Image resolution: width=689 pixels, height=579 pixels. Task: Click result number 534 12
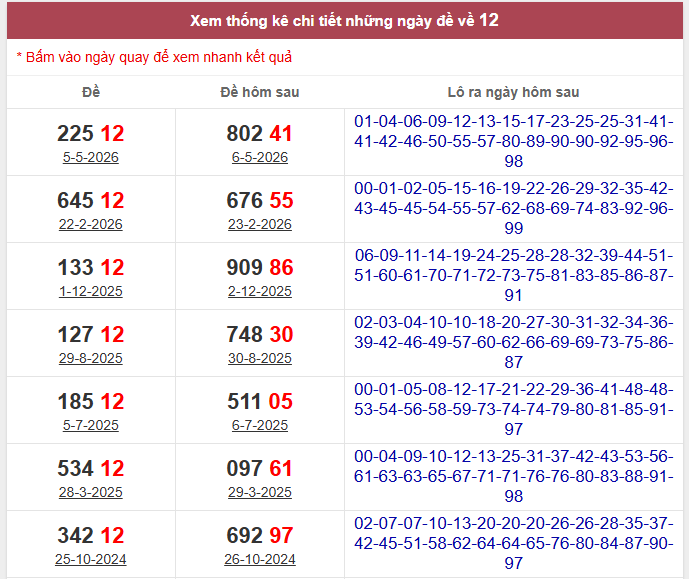coord(91,468)
